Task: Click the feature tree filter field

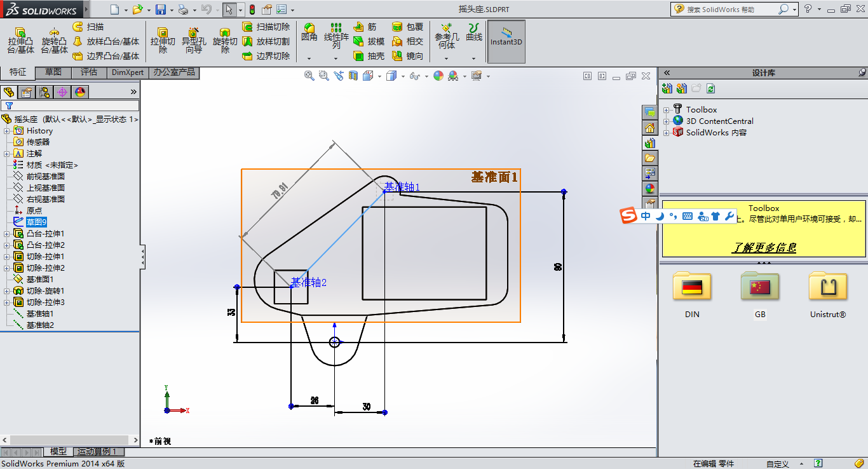Action: pyautogui.click(x=70, y=105)
